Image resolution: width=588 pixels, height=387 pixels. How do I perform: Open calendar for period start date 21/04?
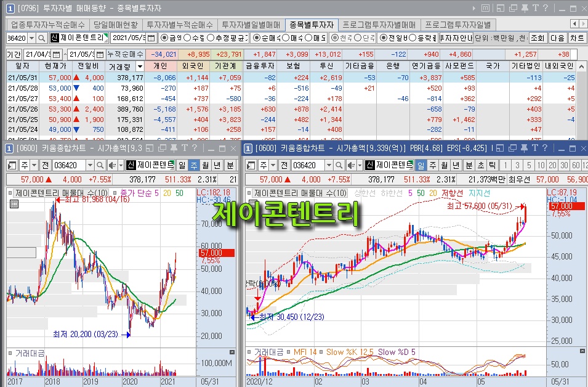pos(56,54)
